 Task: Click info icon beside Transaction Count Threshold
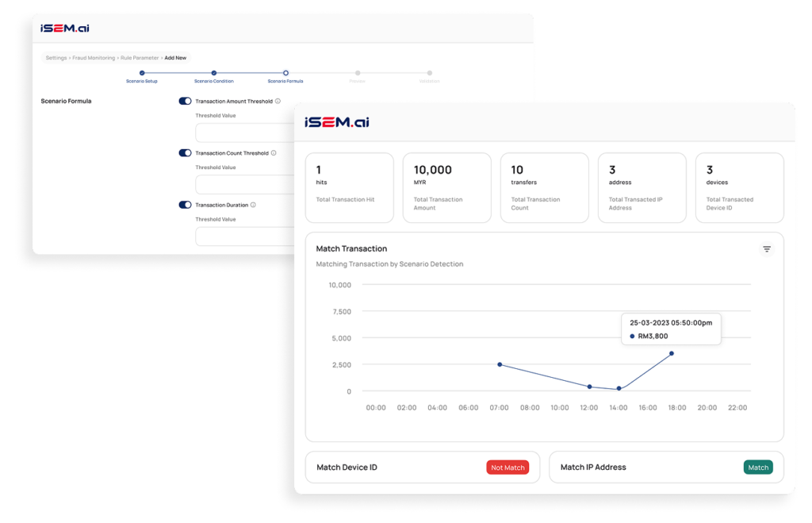[273, 153]
